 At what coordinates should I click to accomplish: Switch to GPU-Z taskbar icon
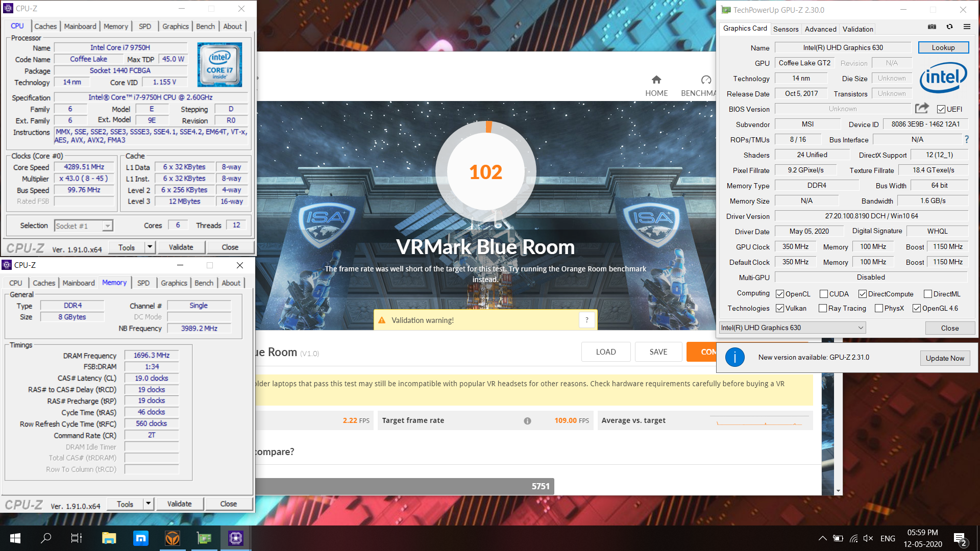click(204, 538)
